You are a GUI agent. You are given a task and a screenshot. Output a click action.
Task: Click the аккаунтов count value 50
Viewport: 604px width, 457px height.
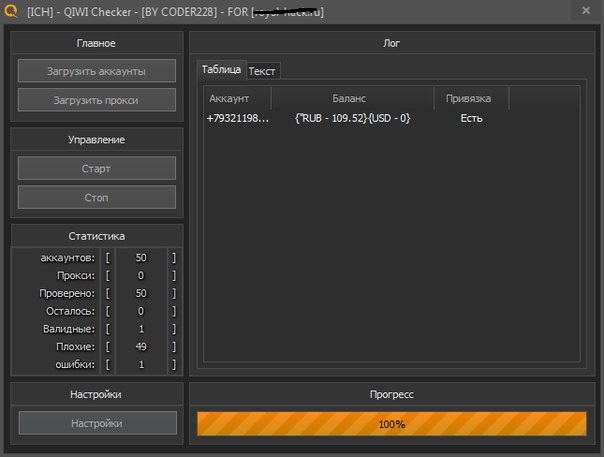click(x=141, y=258)
